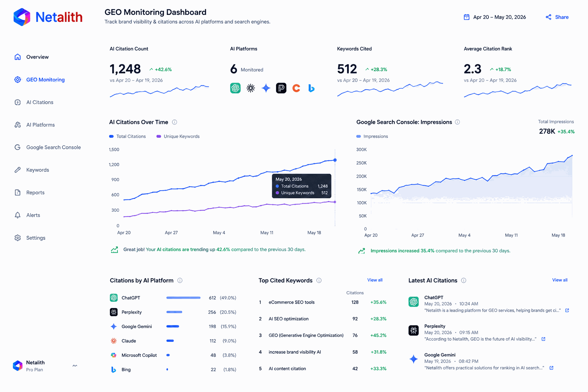
Task: Click the info icon beside Google Search Console: Impressions
Action: pyautogui.click(x=457, y=122)
